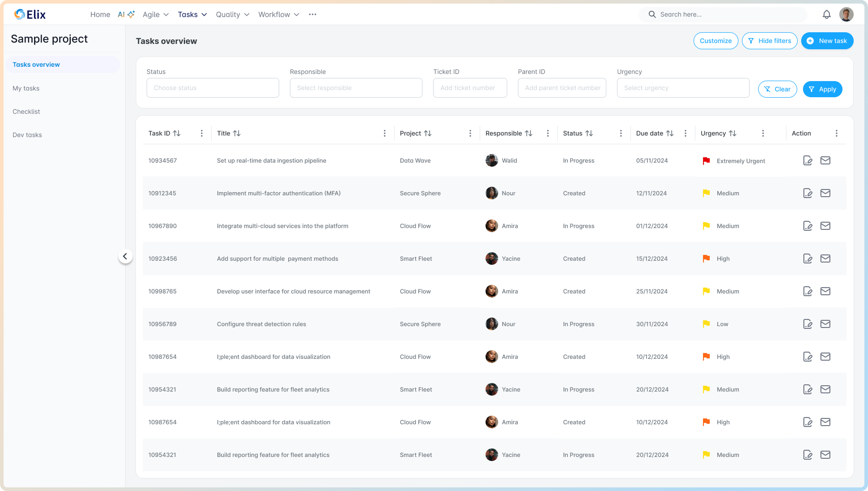
Task: Click the notification bell
Action: [x=826, y=14]
